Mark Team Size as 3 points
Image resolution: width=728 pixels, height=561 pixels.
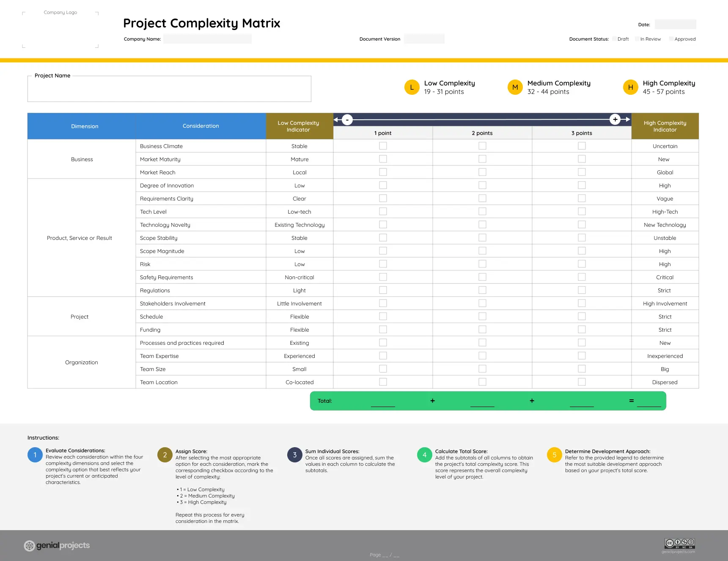(x=582, y=368)
